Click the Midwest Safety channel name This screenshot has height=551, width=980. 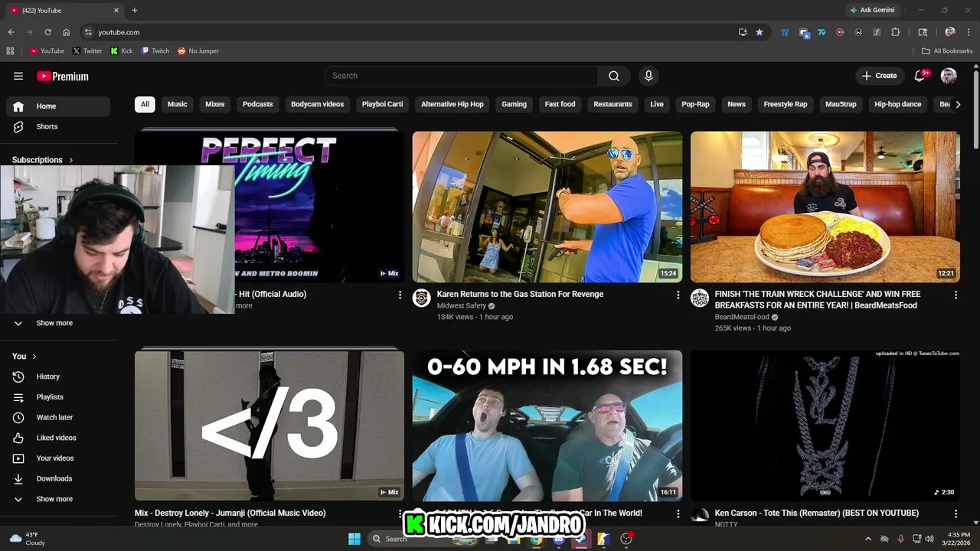pos(462,305)
